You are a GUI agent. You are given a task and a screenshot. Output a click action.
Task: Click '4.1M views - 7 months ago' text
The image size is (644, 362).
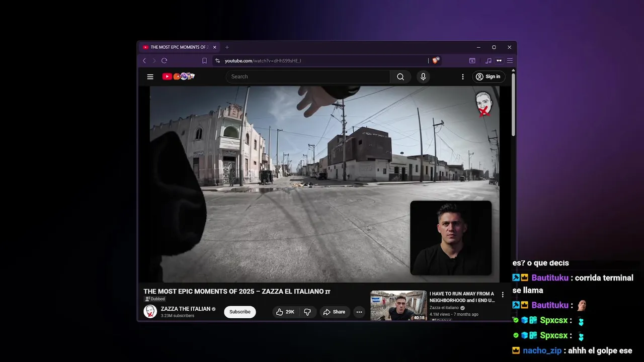[x=454, y=314]
